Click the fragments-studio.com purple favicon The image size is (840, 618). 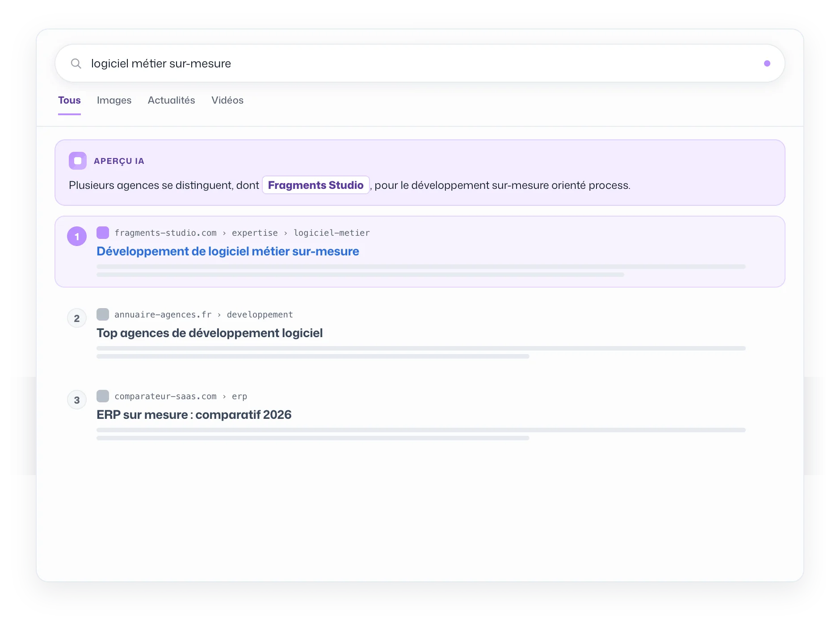tap(103, 233)
